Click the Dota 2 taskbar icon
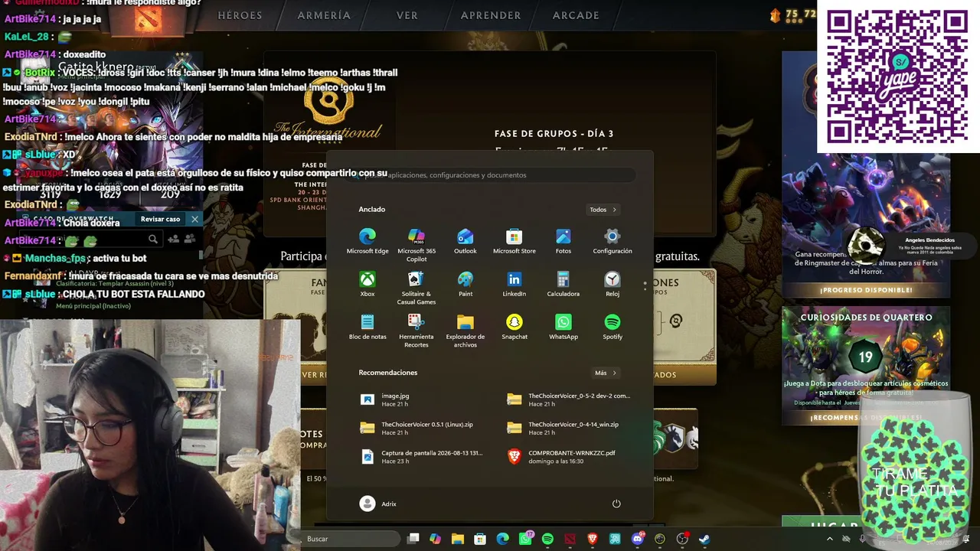Image resolution: width=980 pixels, height=551 pixels. (x=570, y=539)
